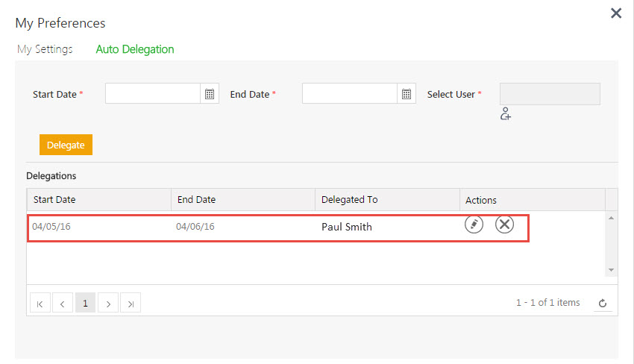Viewport: 634px width, 364px height.
Task: Close the My Preferences dialog
Action: 616,13
